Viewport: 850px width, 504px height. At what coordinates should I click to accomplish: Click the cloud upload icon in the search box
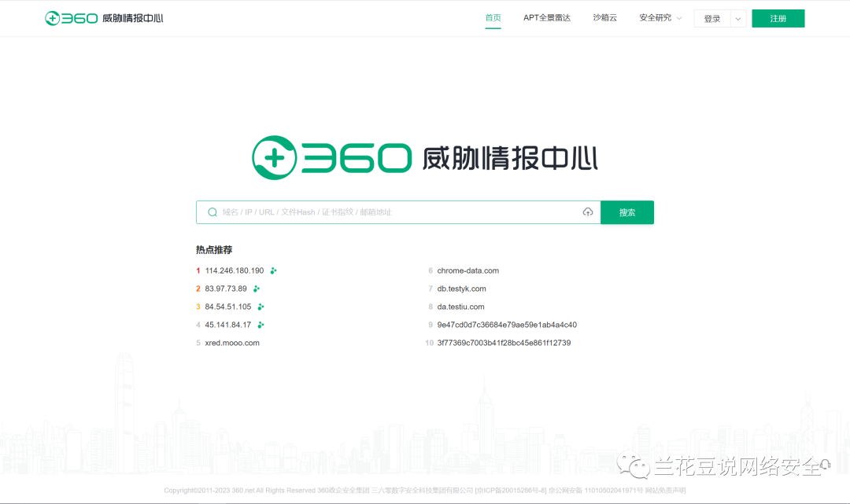588,212
